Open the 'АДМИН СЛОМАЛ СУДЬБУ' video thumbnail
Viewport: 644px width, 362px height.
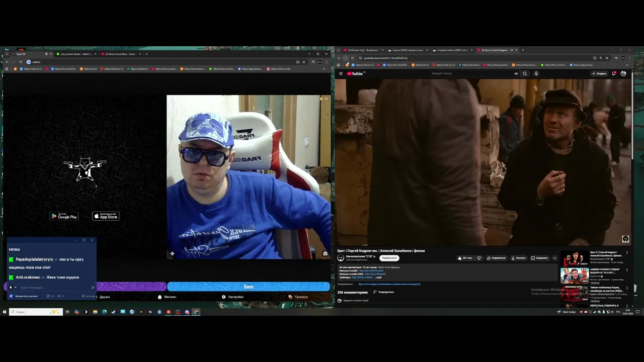(x=575, y=276)
